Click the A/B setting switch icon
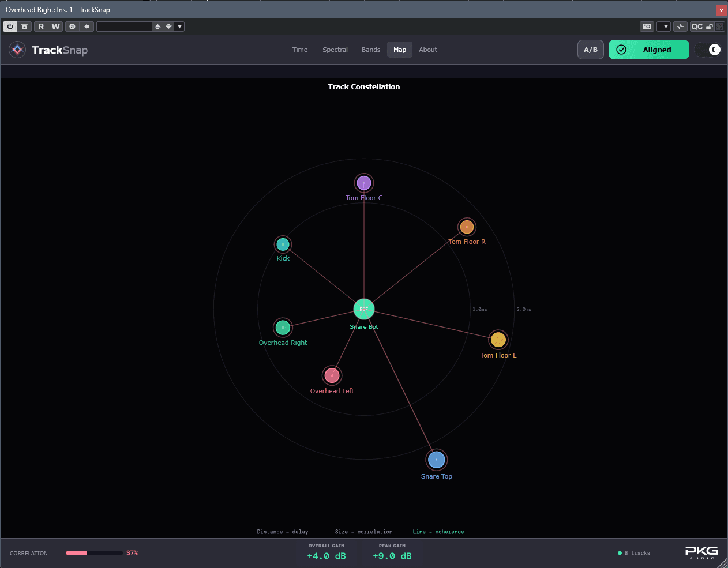This screenshot has height=568, width=728. tap(72, 27)
